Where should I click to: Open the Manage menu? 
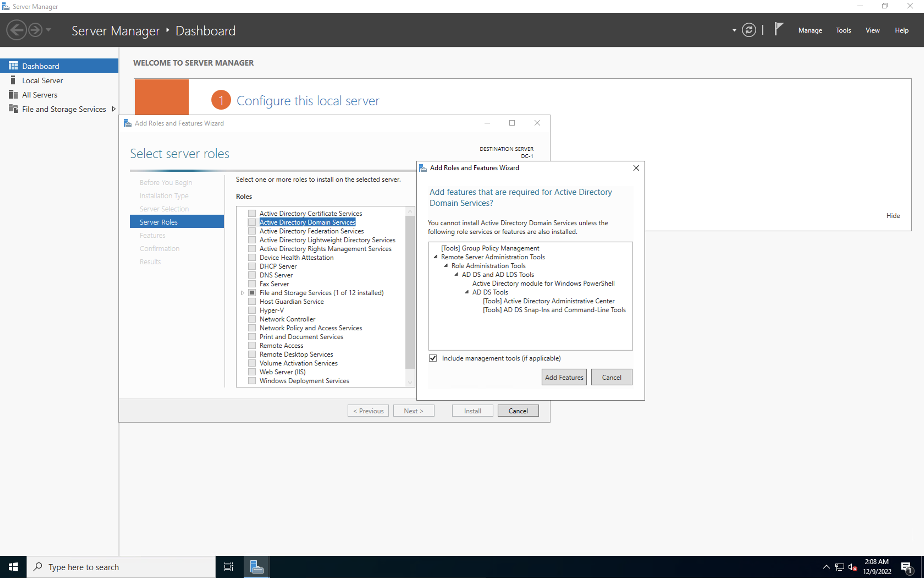tap(810, 30)
